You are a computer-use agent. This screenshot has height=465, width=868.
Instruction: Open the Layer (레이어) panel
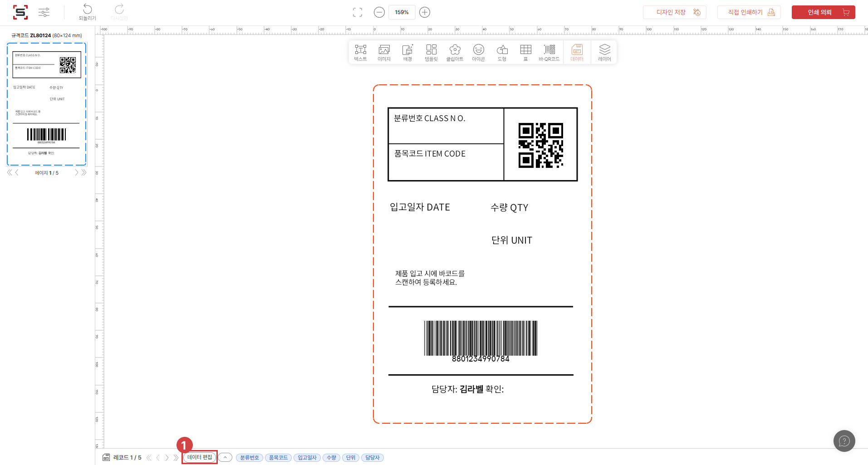(x=604, y=53)
